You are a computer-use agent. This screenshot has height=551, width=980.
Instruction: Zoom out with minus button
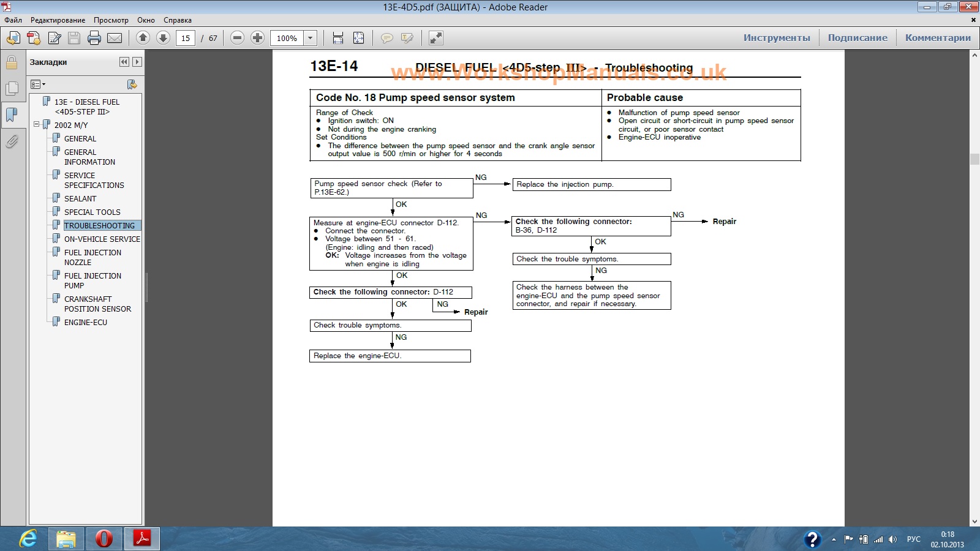(237, 38)
